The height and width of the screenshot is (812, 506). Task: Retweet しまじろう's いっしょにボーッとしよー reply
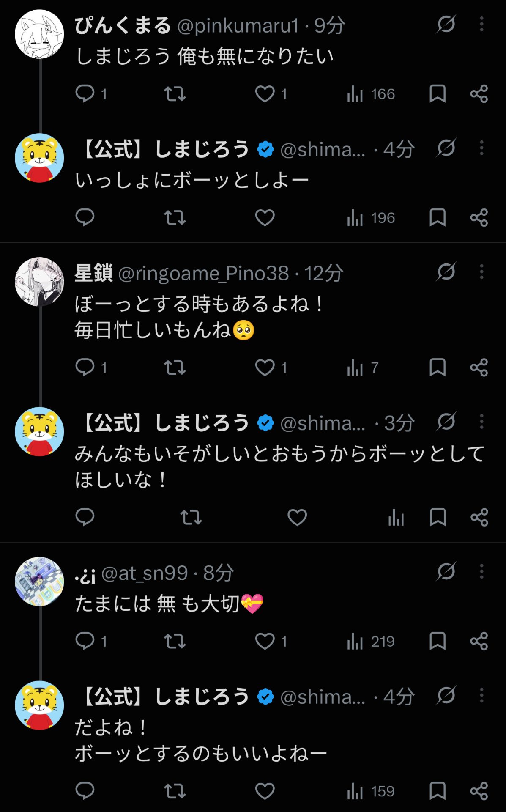click(x=175, y=218)
